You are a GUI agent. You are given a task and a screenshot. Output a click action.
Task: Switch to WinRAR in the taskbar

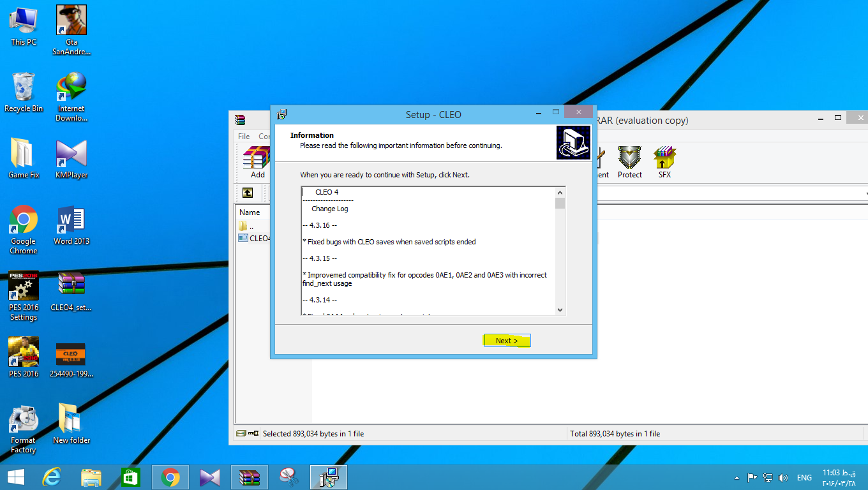[x=250, y=477]
